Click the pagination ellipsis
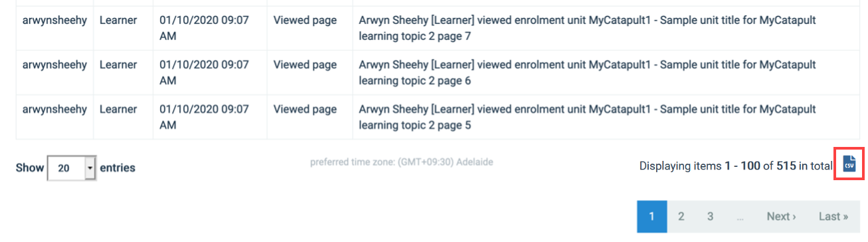The width and height of the screenshot is (868, 242). tap(740, 216)
